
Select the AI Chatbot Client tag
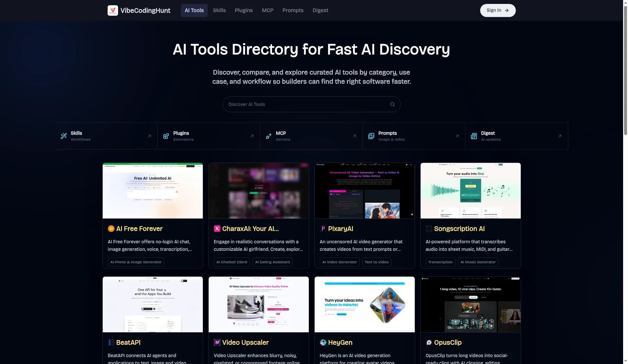pyautogui.click(x=232, y=262)
